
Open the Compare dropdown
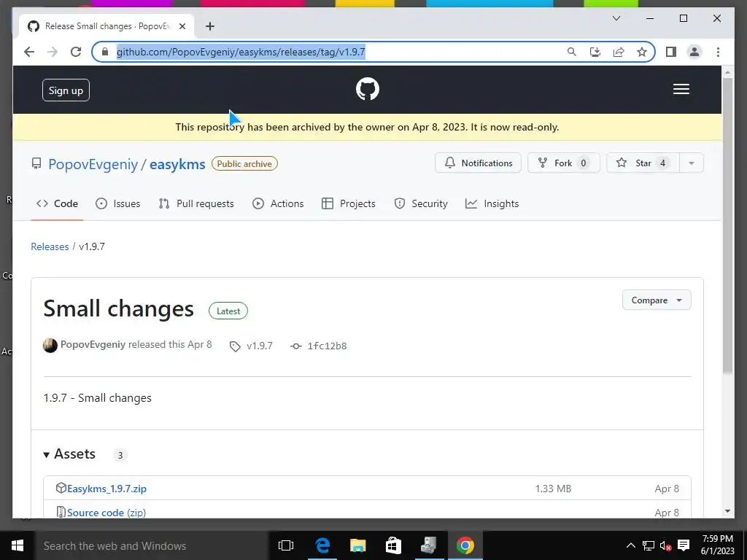pyautogui.click(x=657, y=300)
